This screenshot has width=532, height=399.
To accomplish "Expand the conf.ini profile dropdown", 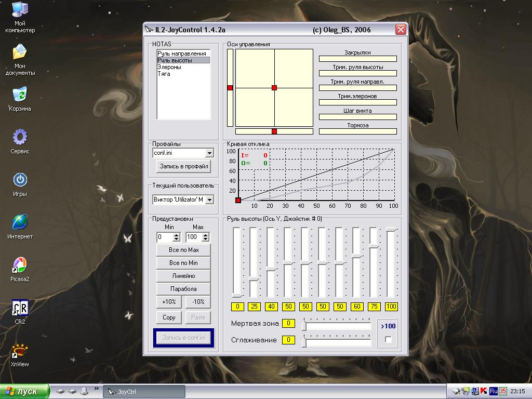I will click(209, 153).
